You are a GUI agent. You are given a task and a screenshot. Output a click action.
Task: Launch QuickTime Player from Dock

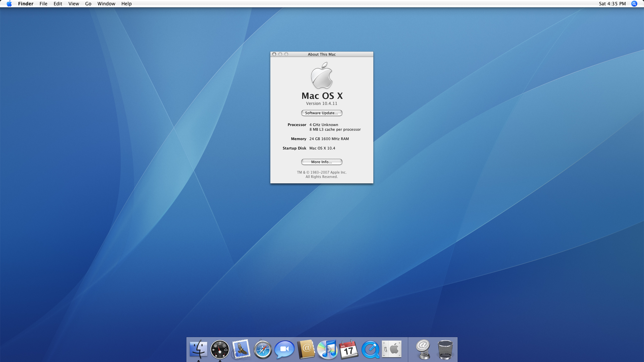point(370,350)
